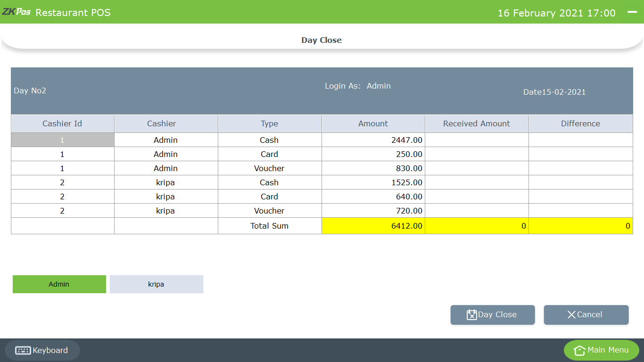This screenshot has width=644, height=362.
Task: Click the Day No2 label
Action: point(30,90)
